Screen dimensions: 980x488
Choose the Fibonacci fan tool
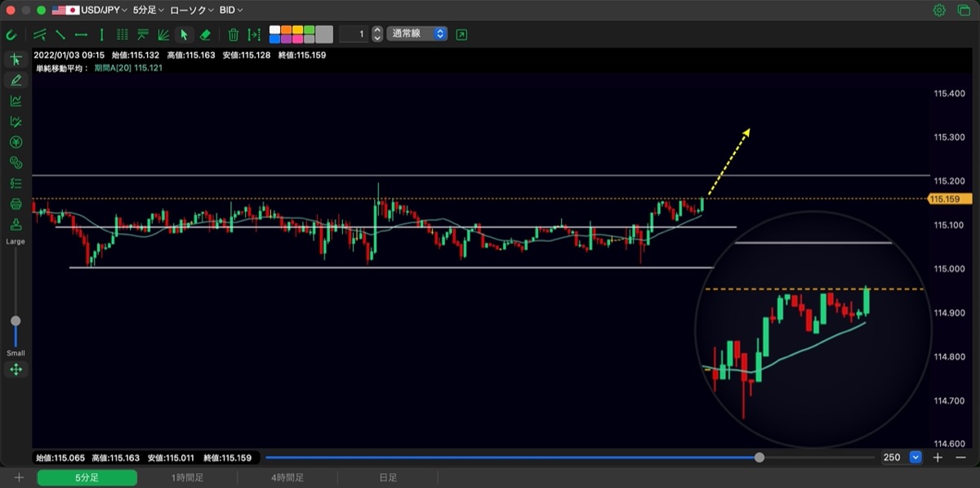click(x=163, y=34)
